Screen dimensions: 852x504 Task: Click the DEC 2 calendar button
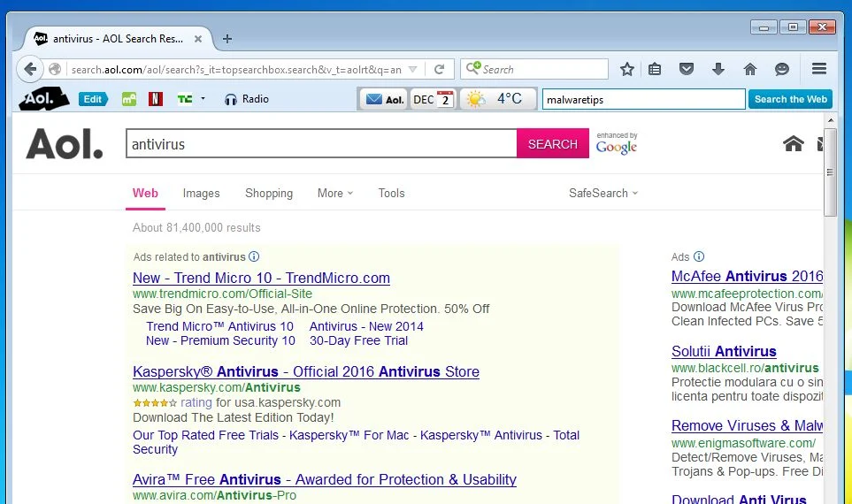click(433, 99)
